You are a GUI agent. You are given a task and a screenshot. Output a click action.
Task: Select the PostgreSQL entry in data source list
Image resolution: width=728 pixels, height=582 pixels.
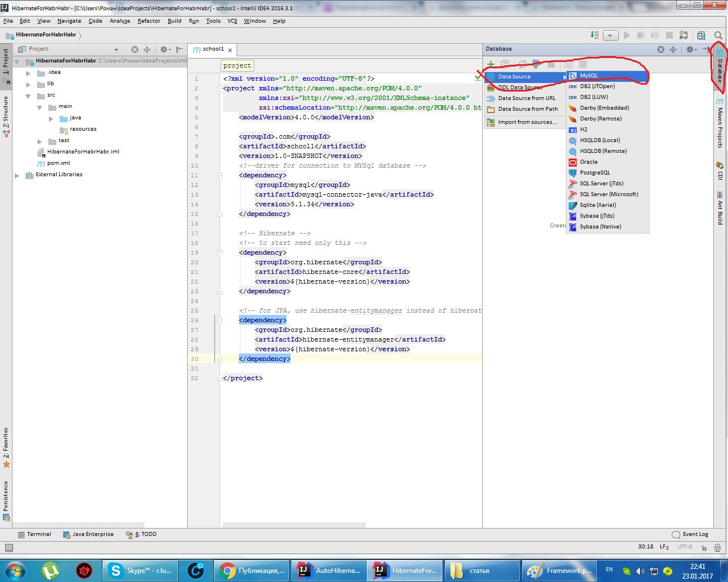607,173
